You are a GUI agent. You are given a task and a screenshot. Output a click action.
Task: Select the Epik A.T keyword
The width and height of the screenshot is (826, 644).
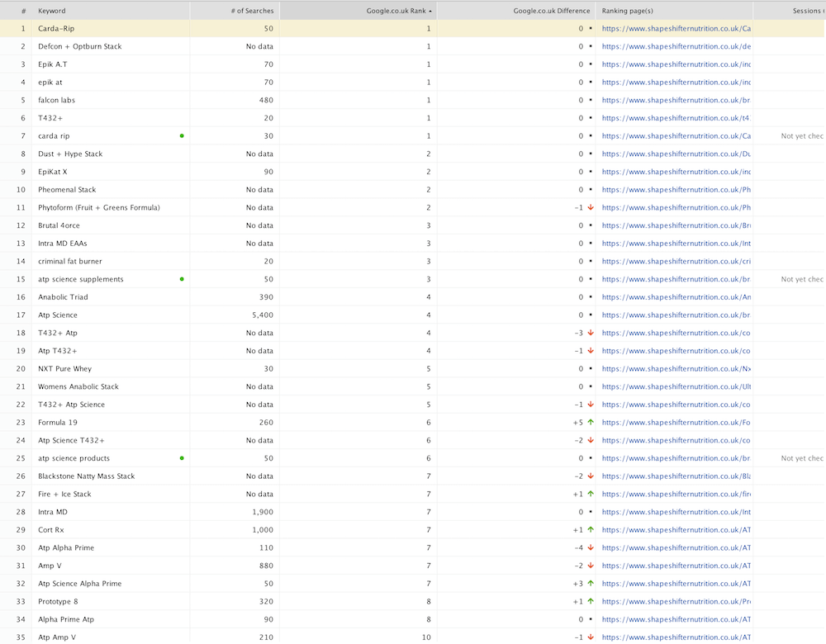tap(53, 64)
